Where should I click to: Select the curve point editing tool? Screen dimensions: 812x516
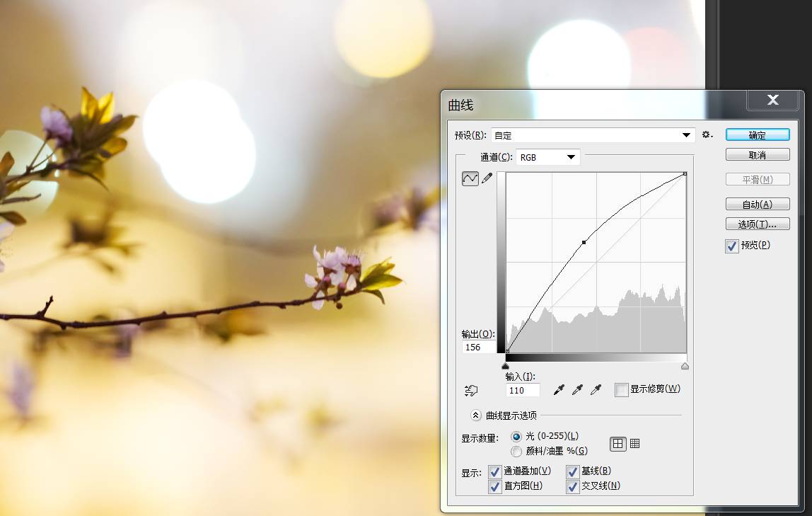[470, 179]
